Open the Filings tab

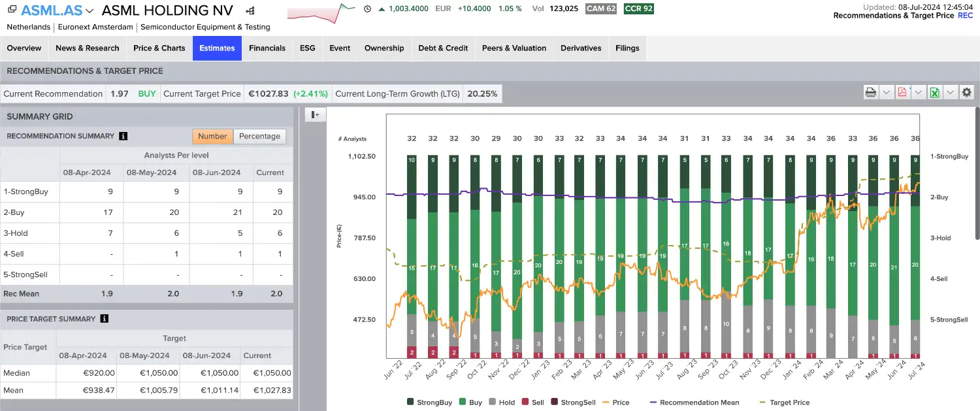point(627,48)
